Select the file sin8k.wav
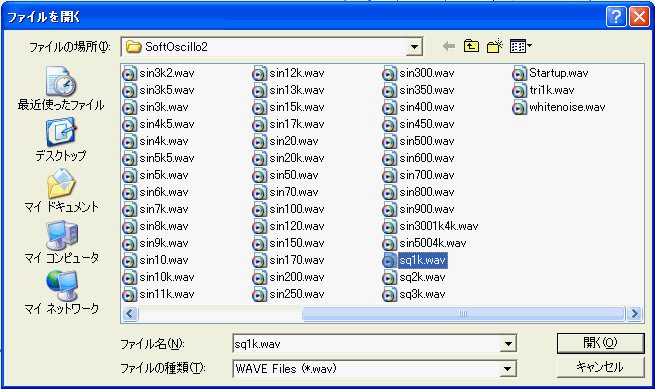 tap(155, 226)
